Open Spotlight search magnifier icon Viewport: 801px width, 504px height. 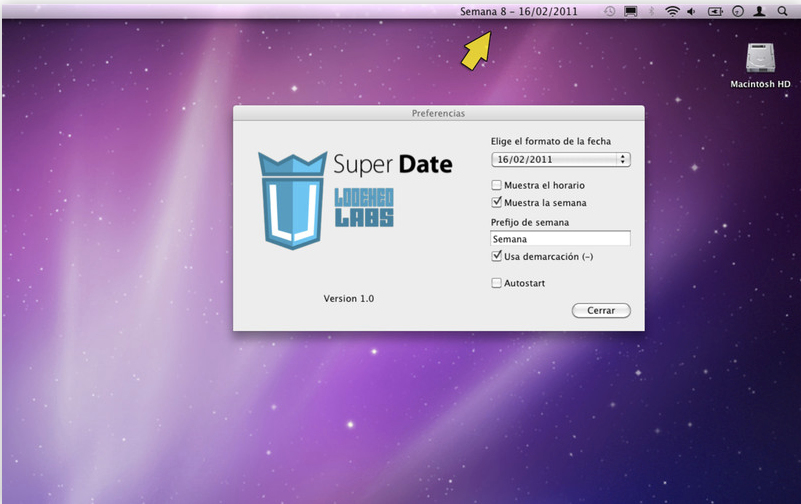782,11
